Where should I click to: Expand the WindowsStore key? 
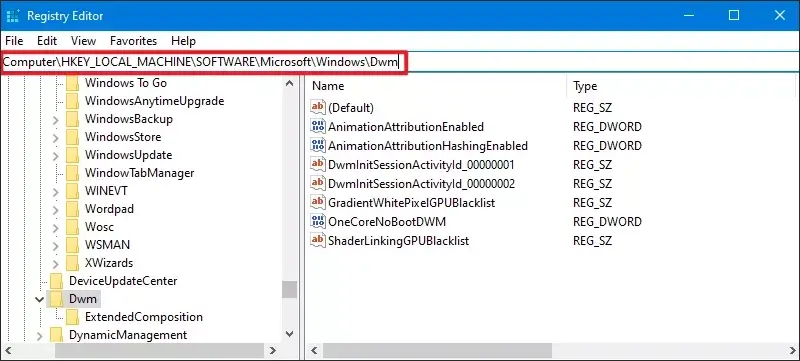point(56,137)
